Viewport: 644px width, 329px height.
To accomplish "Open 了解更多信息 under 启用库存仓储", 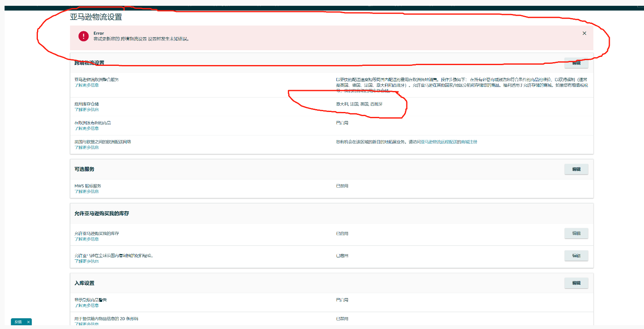I will tap(86, 110).
